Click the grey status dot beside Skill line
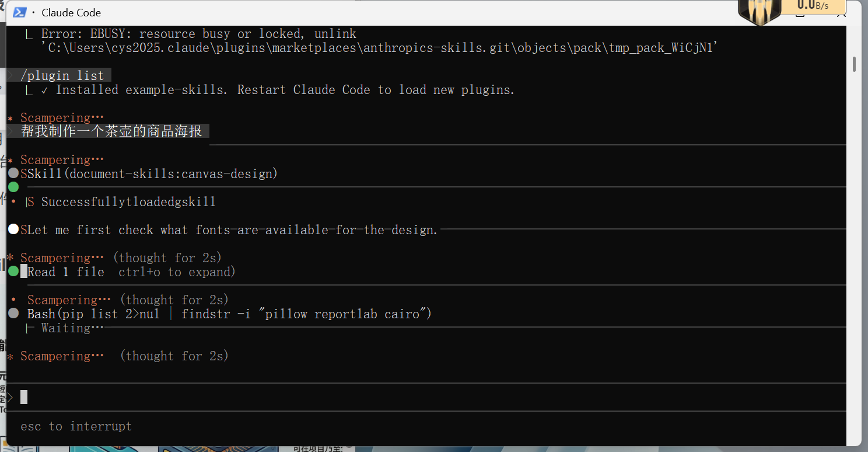This screenshot has height=452, width=868. click(x=13, y=173)
